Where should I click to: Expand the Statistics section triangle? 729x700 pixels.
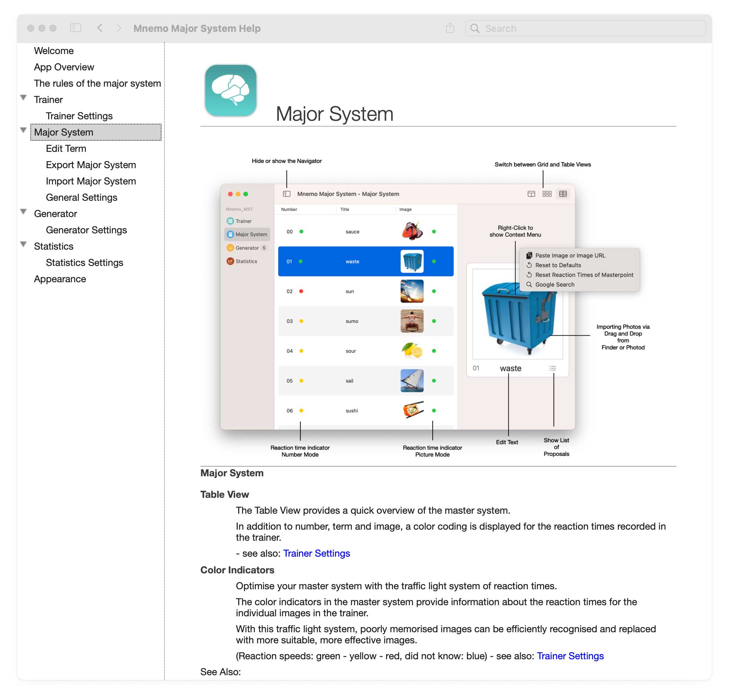pos(24,244)
